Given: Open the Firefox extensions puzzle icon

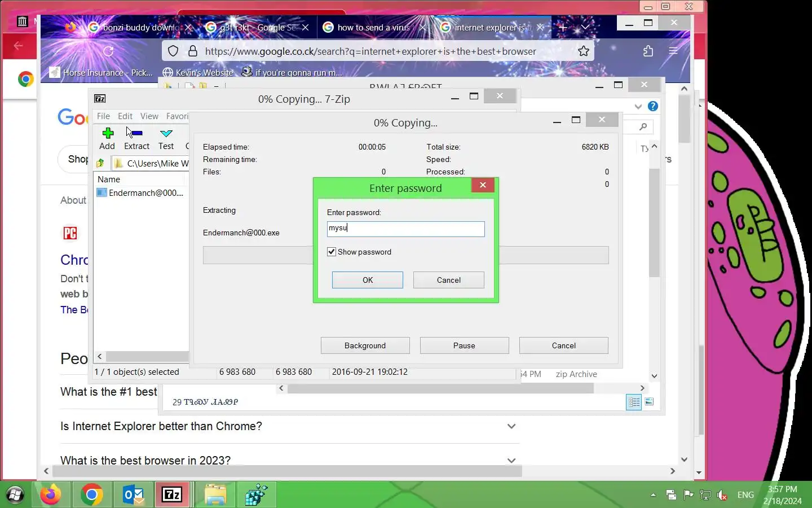Looking at the screenshot, I should pos(648,51).
